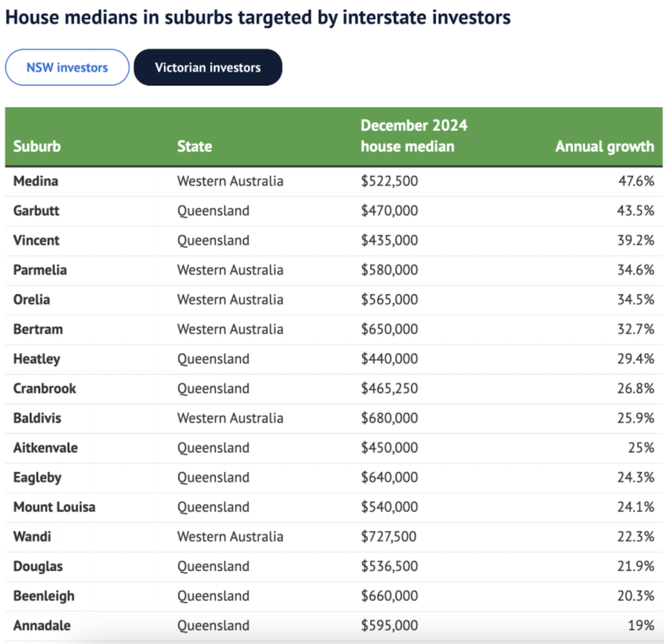Select the Parmelia suburb cell
The image size is (664, 644).
pyautogui.click(x=40, y=270)
